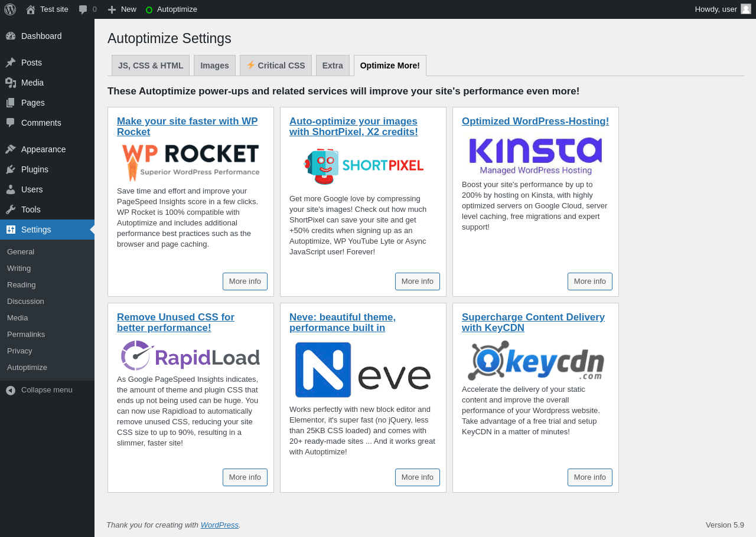Open "Remove Unused CSS for better performance!" link

(175, 323)
